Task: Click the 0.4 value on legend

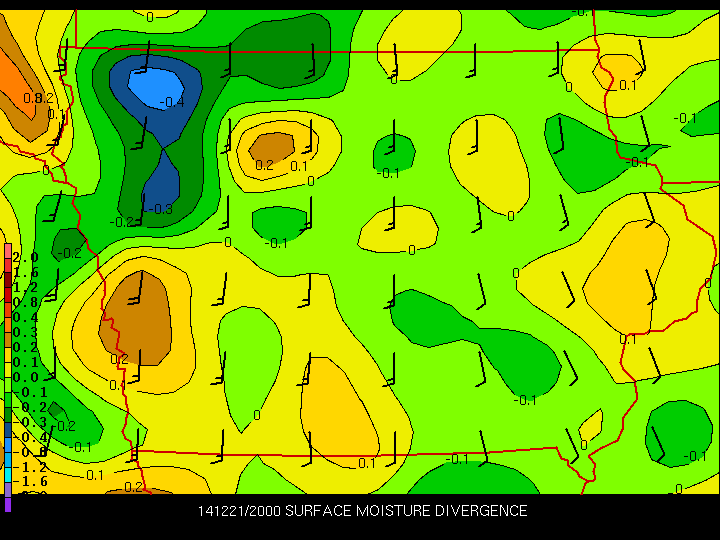Action: tap(26, 317)
